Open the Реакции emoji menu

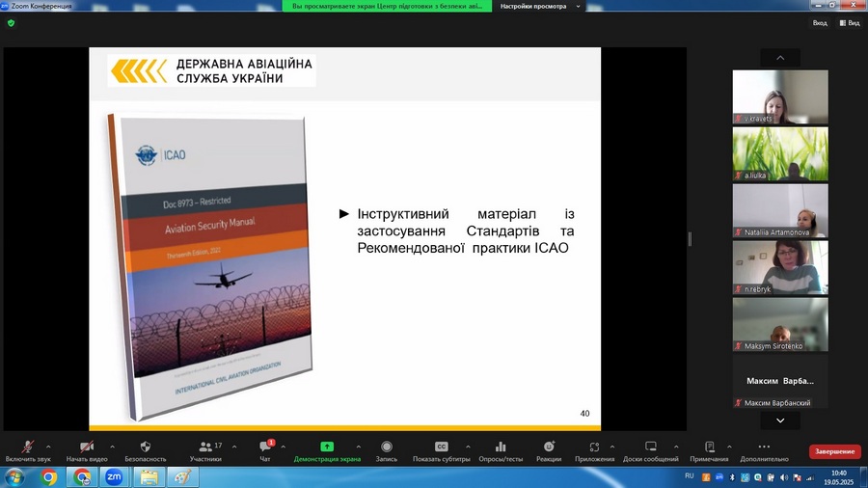[549, 448]
